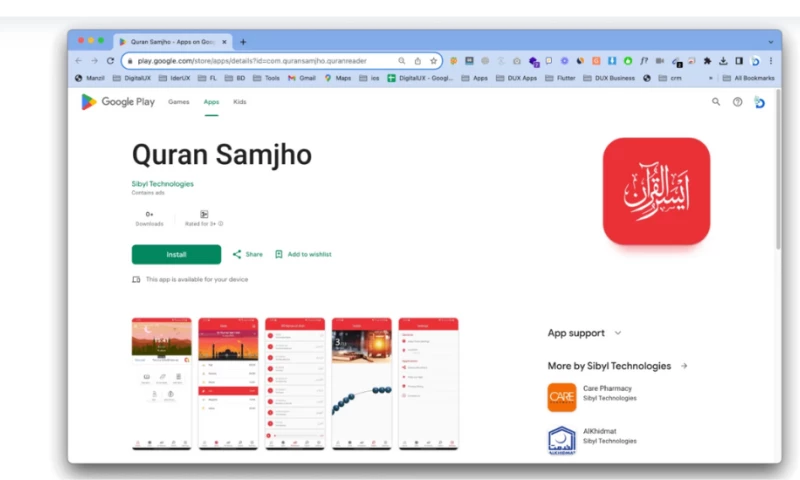Toggle the browser side panel icon
The height and width of the screenshot is (480, 800).
[739, 61]
